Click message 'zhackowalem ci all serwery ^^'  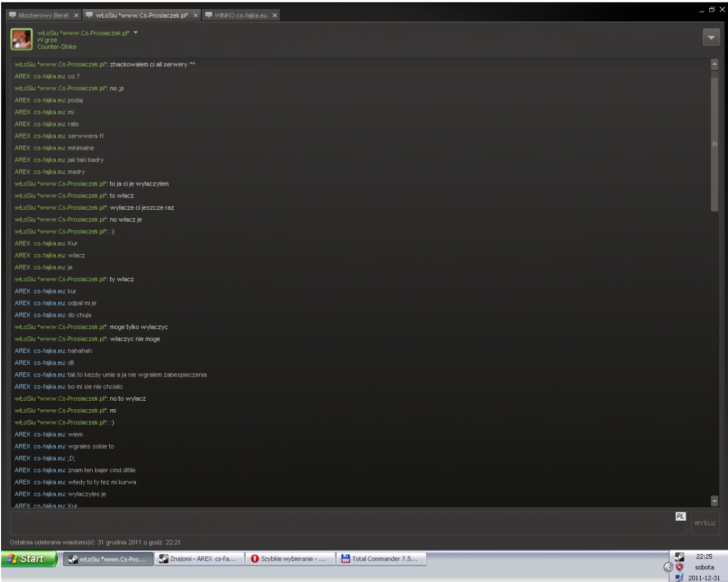[152, 64]
